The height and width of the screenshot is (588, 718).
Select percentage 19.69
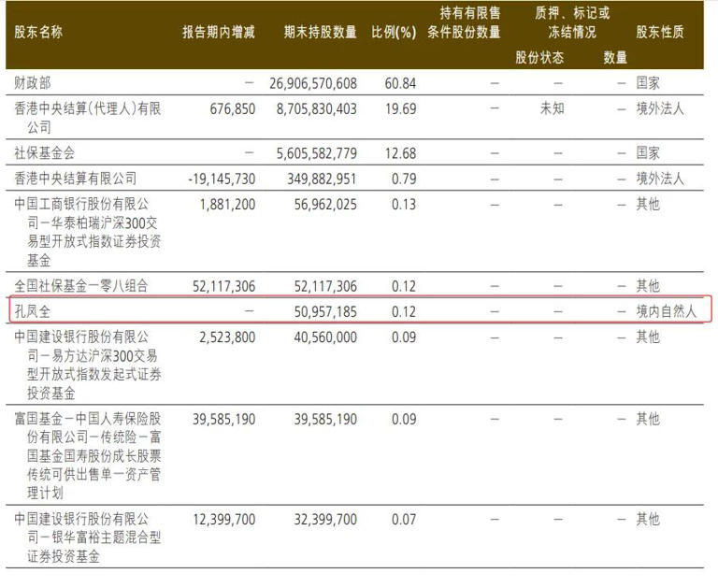(x=401, y=109)
